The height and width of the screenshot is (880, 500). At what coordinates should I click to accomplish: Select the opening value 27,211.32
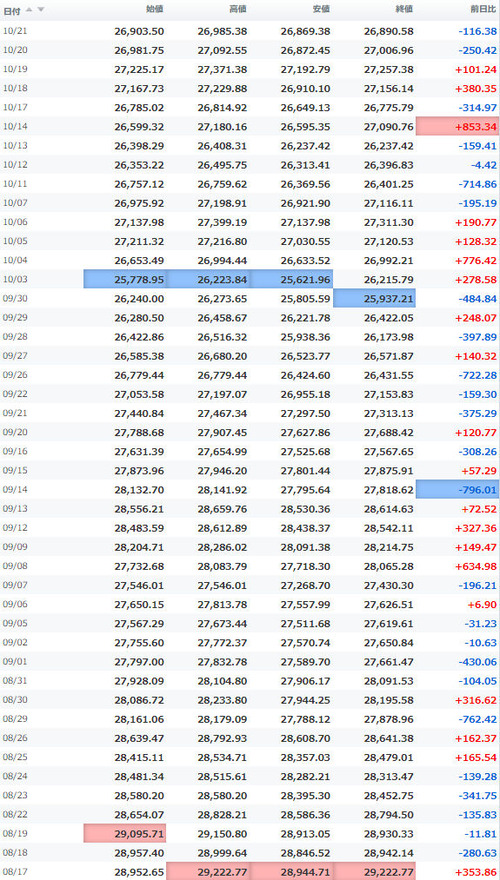pyautogui.click(x=139, y=241)
